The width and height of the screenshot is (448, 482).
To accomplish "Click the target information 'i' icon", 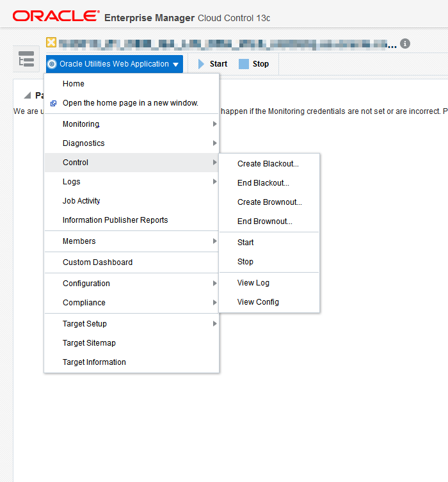I will point(405,44).
